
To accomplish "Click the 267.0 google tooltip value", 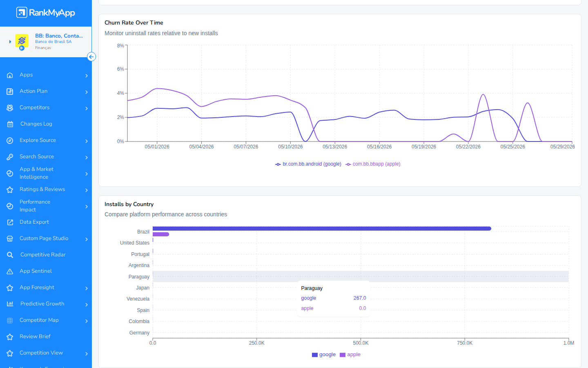I will 360,298.
